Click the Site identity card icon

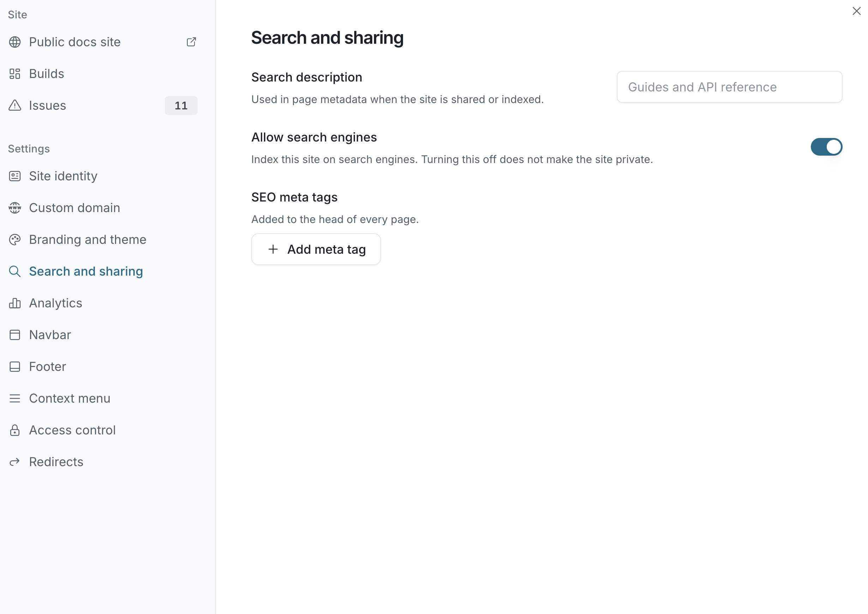pyautogui.click(x=15, y=176)
